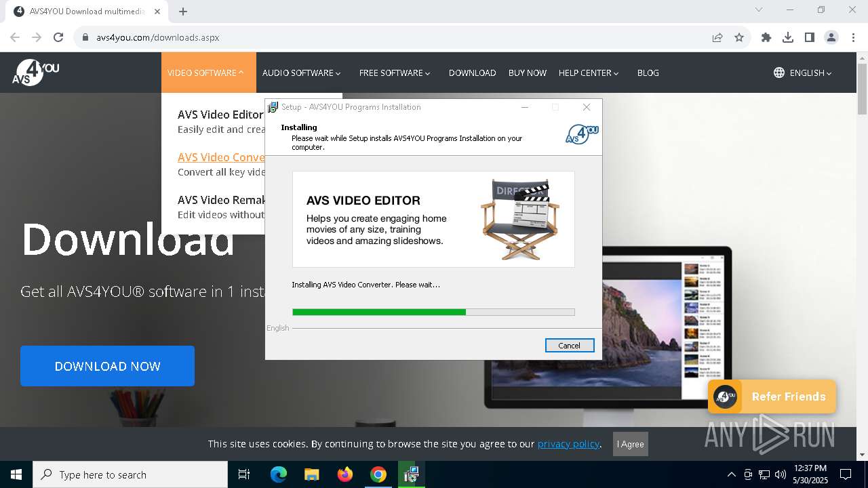This screenshot has height=488, width=868.
Task: Open a new Chrome tab
Action: 183,11
